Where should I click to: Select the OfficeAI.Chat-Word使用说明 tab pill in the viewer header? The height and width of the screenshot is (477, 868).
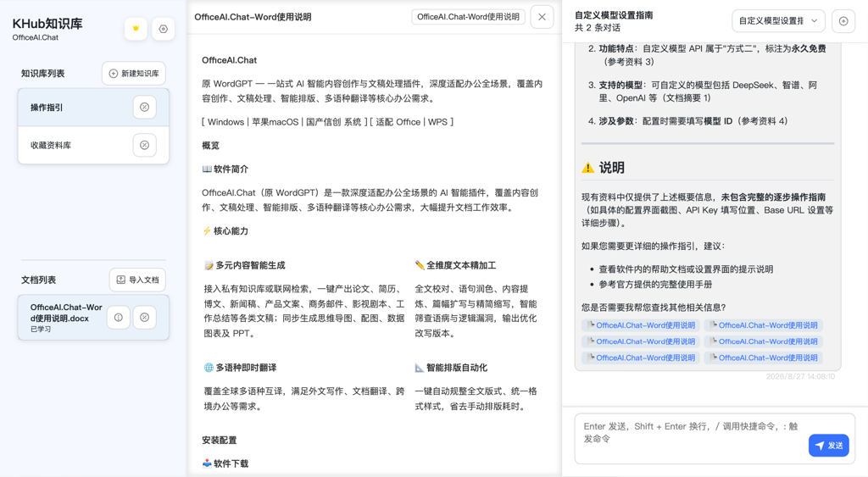click(468, 17)
